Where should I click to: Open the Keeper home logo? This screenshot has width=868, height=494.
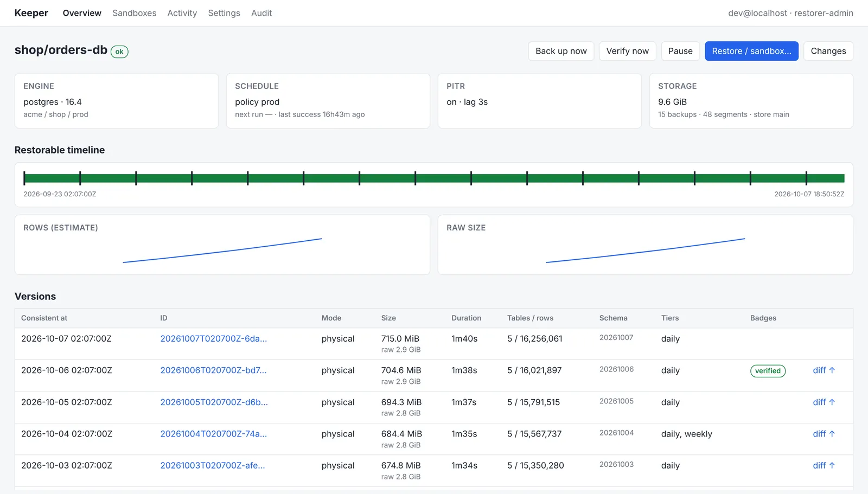(x=31, y=13)
